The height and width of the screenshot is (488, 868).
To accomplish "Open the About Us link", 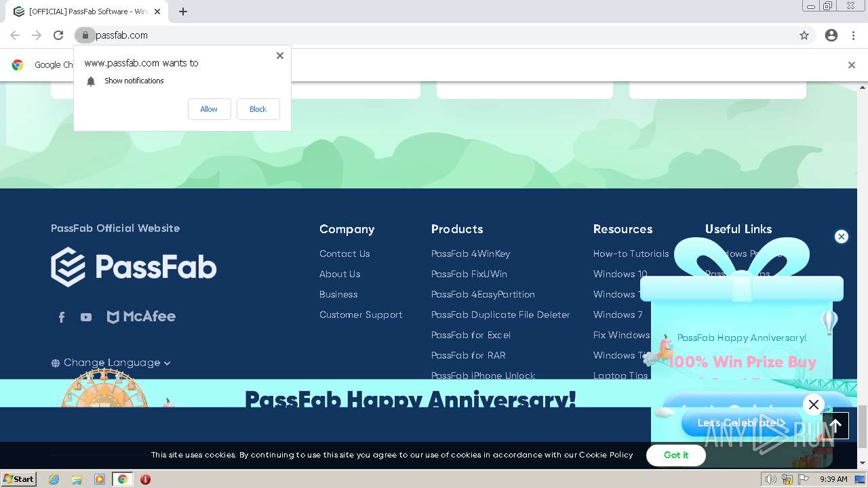I will tap(340, 274).
